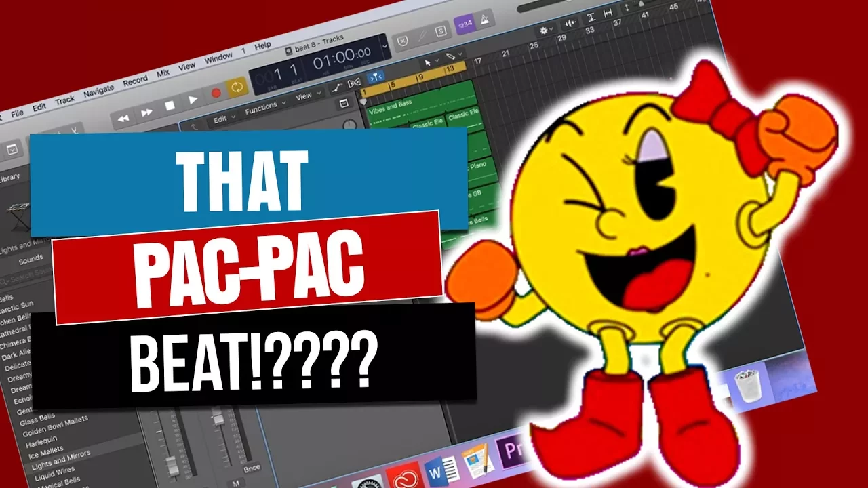
Task: Open Pages from the Dock
Action: pyautogui.click(x=477, y=460)
